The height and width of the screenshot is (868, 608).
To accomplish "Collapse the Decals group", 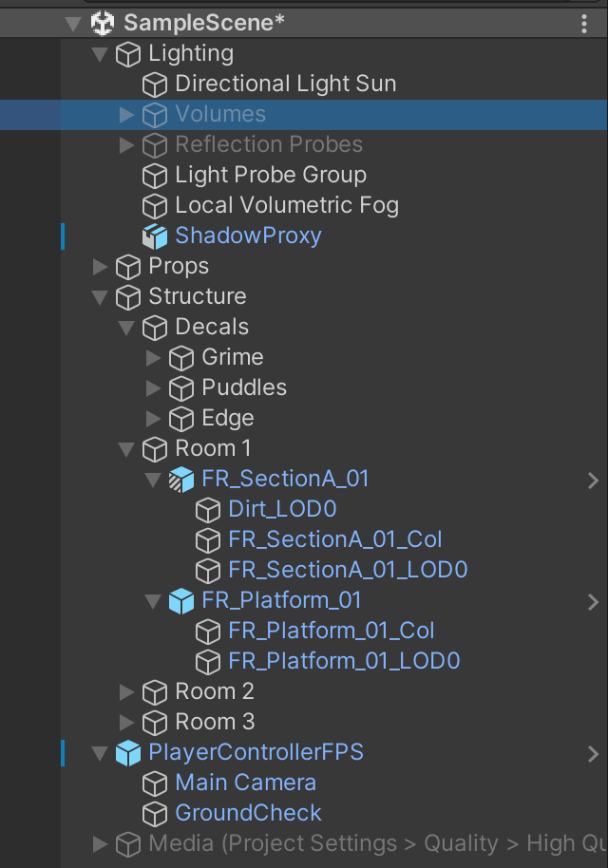I will [126, 327].
